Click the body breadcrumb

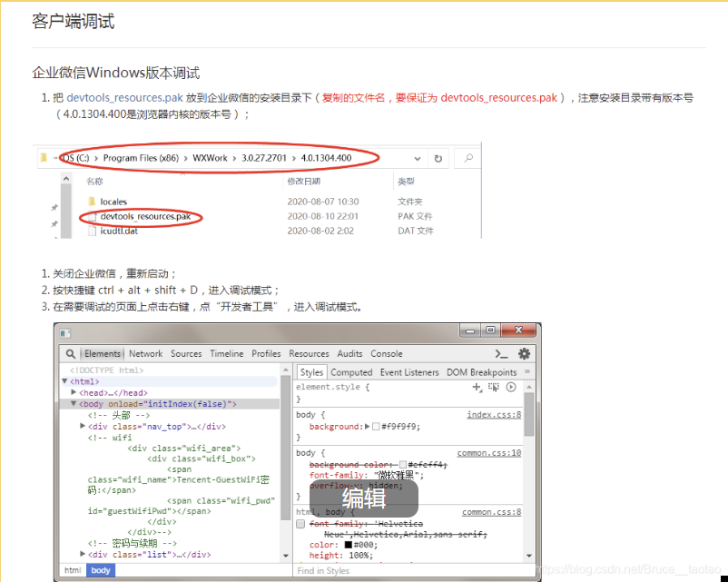pos(100,570)
